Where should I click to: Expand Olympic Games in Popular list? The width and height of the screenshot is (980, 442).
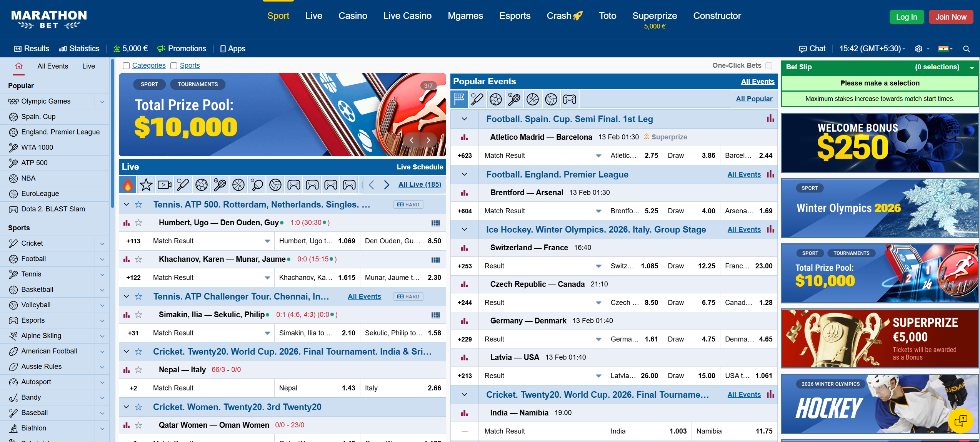coord(102,101)
